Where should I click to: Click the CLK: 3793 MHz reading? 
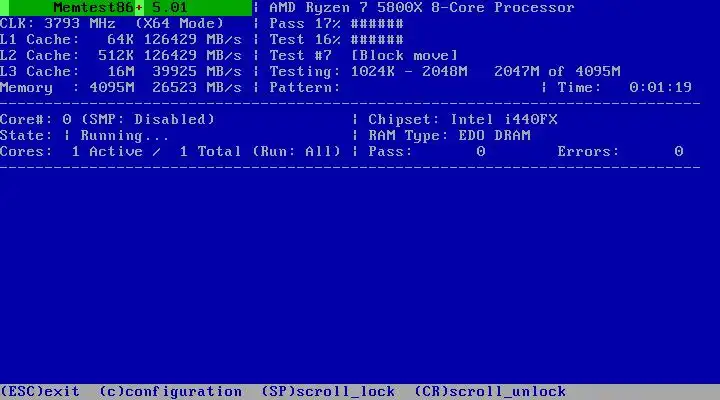(58, 23)
